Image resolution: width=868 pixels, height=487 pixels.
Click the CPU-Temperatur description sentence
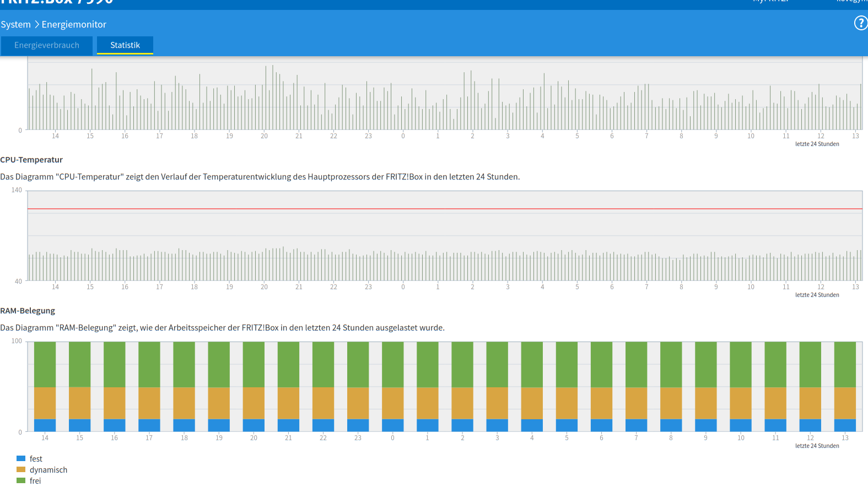[260, 177]
